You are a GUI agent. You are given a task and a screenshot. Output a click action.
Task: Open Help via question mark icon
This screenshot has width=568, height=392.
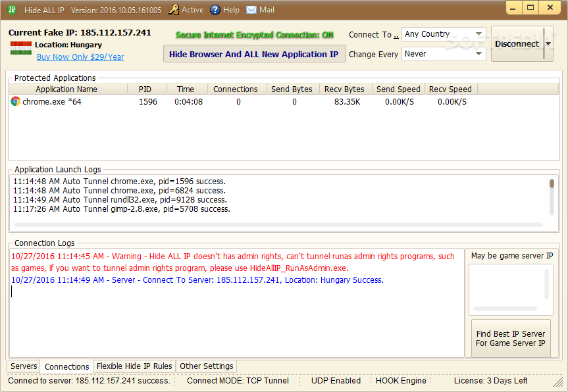pos(215,10)
